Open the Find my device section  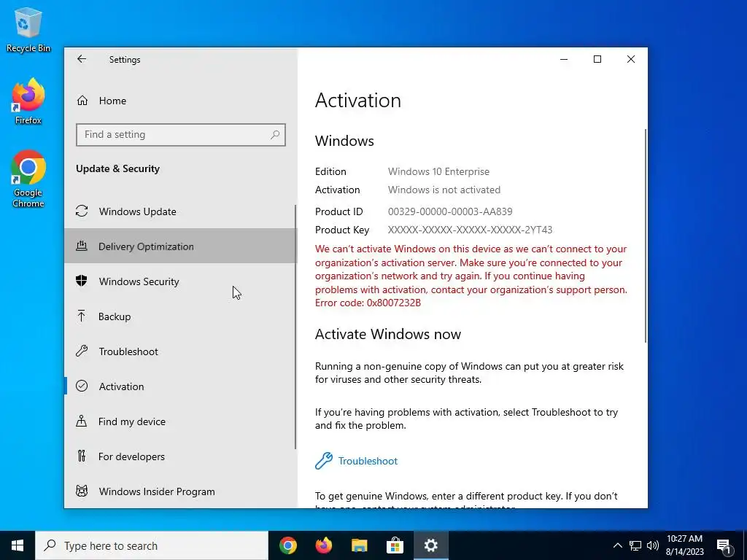pos(179,421)
